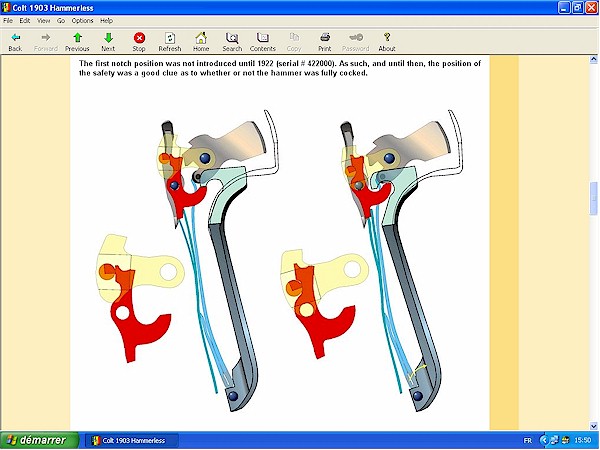Click the Copy toolbar icon
The height and width of the screenshot is (450, 600).
pos(294,41)
